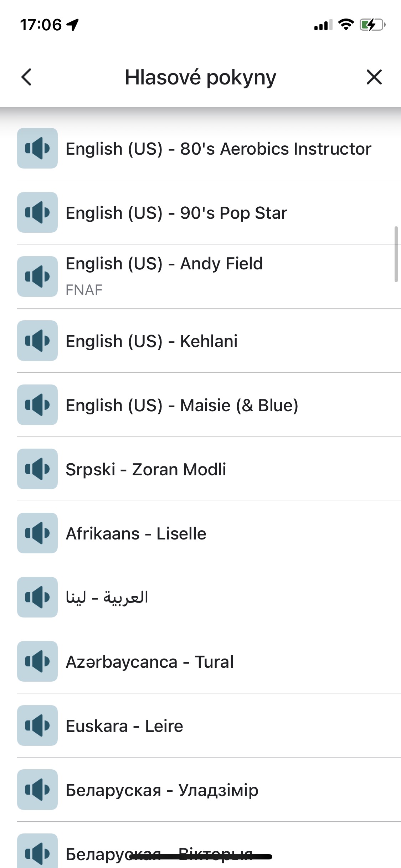Viewport: 401px width, 868px height.
Task: Pick the Euskara - Leire voice option
Action: click(124, 726)
